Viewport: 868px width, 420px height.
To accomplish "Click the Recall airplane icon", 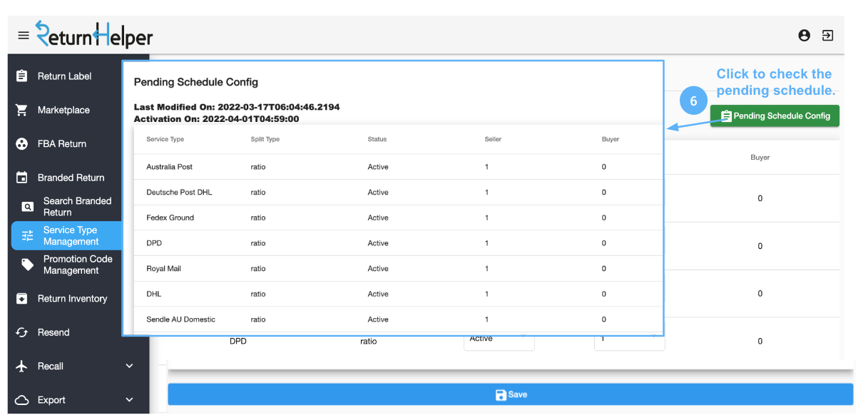I will (x=22, y=366).
